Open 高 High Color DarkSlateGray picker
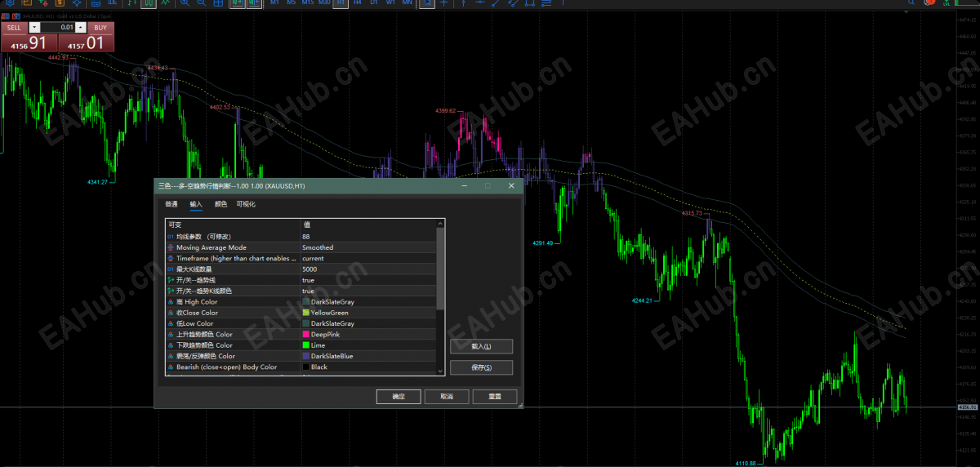 368,302
